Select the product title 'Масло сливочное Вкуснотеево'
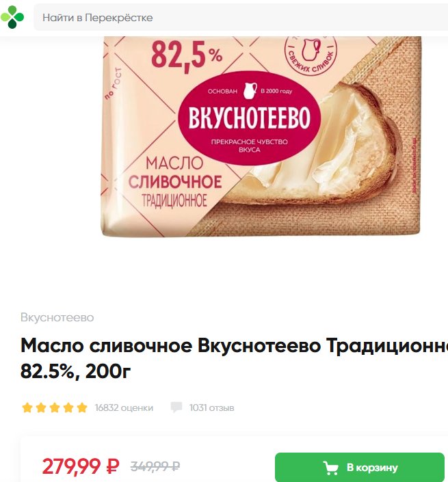Screen dimensions: 448x482 coord(171,345)
